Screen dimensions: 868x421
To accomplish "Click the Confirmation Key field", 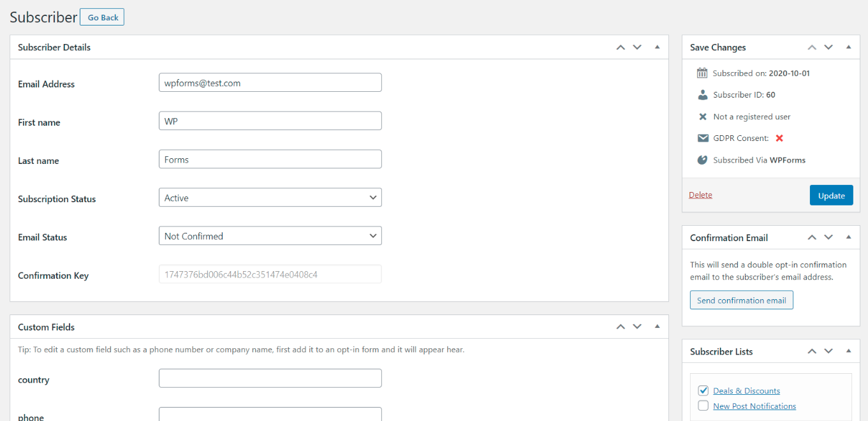I will point(270,274).
